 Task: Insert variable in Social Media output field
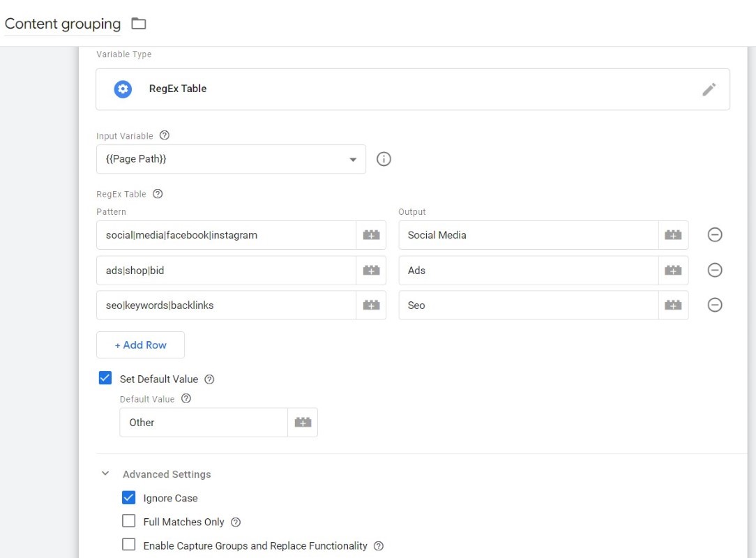[673, 235]
